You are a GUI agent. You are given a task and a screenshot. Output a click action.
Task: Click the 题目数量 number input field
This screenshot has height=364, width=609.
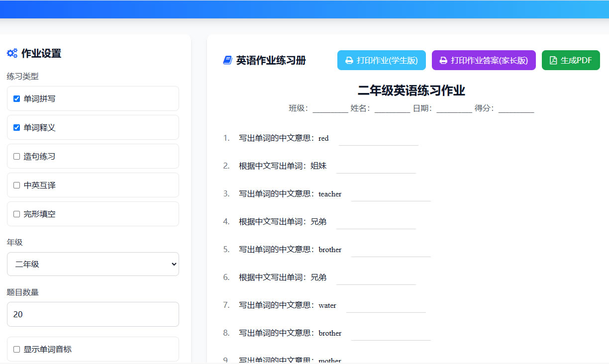click(93, 314)
